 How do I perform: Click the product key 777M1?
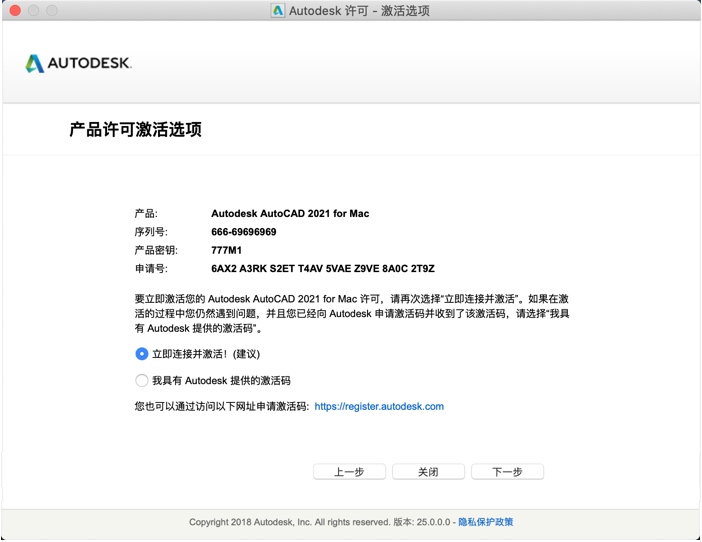[x=226, y=250]
